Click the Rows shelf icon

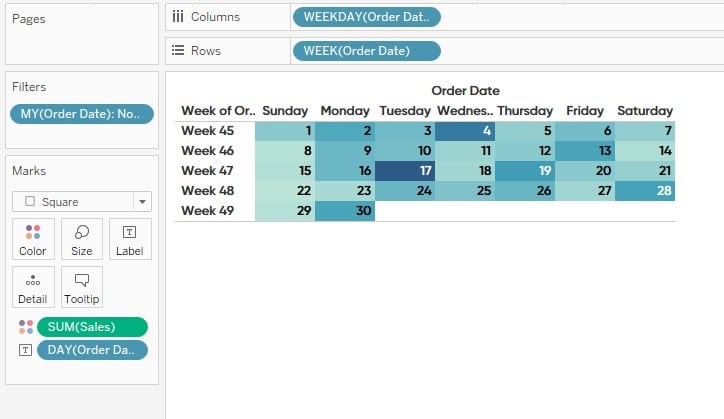tap(178, 50)
